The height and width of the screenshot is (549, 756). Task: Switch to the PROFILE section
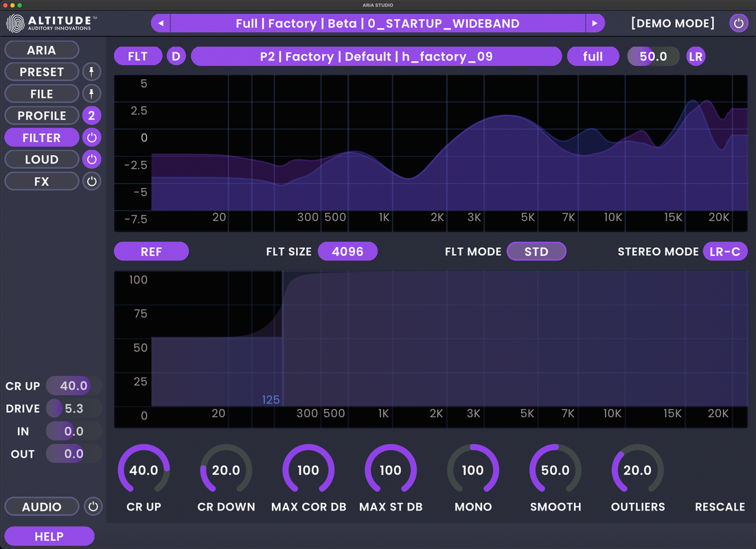point(41,116)
